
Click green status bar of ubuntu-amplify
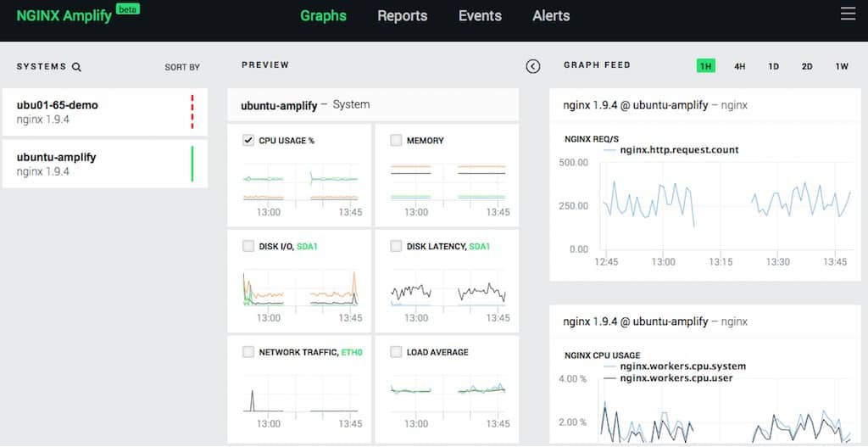coord(192,164)
